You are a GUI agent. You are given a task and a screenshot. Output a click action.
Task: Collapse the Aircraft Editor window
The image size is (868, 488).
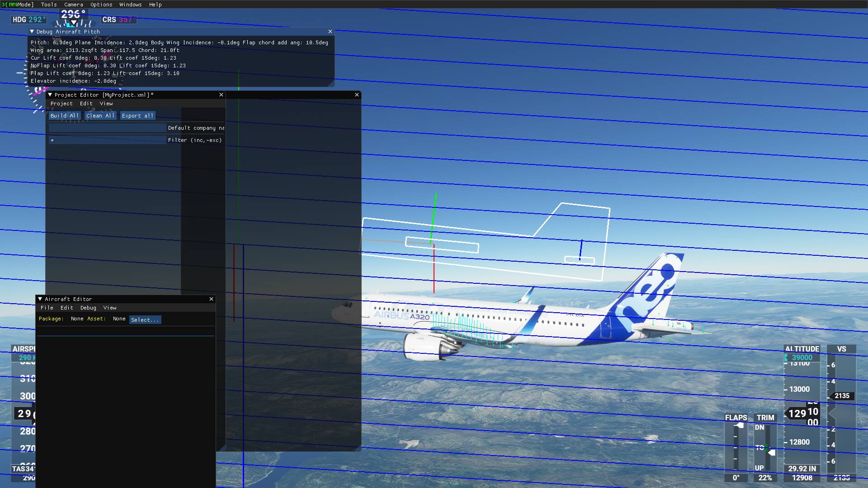40,299
